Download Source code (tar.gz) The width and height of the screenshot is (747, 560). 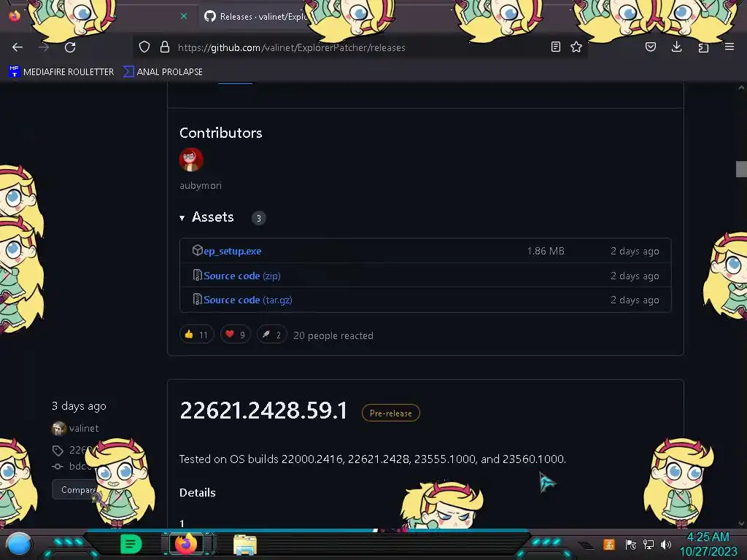click(248, 300)
